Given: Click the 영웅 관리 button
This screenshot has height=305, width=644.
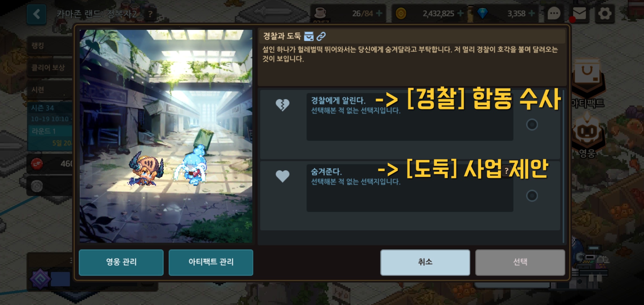Looking at the screenshot, I should click(x=121, y=262).
